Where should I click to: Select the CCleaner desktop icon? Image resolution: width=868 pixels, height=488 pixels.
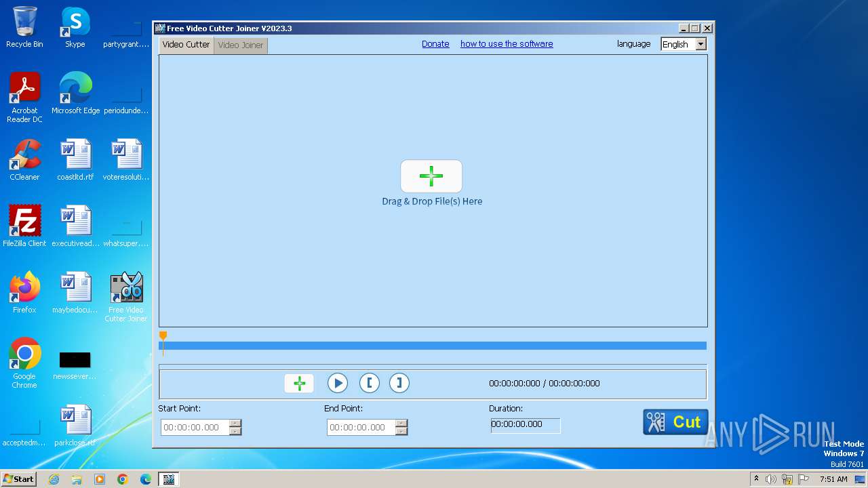[24, 161]
